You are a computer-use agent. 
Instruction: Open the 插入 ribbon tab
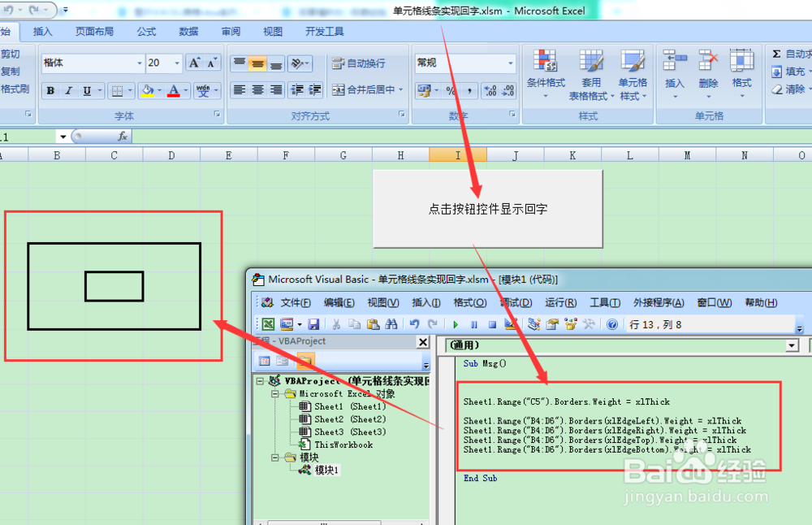[x=42, y=32]
